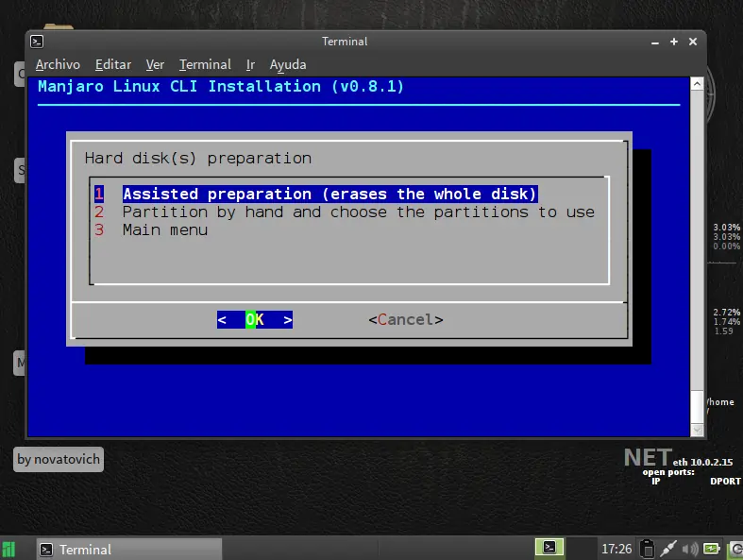743x560 pixels.
Task: Click the terminal scrollbar thumb
Action: coord(697,406)
